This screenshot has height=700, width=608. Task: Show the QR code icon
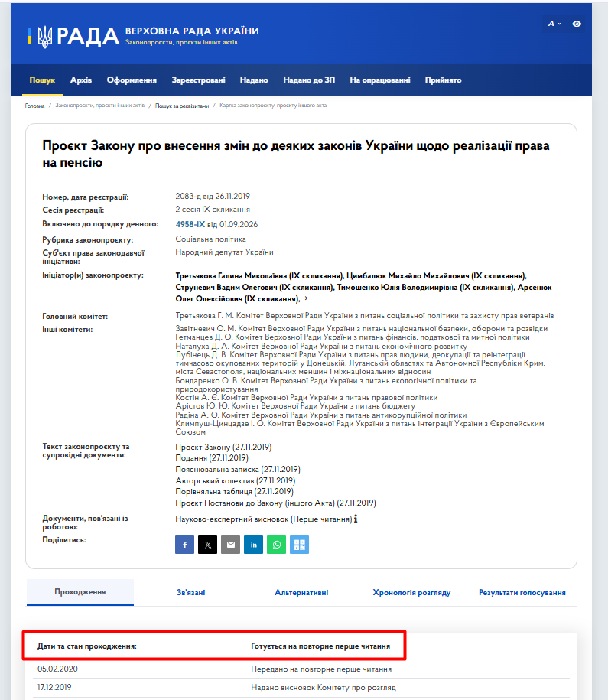point(300,544)
